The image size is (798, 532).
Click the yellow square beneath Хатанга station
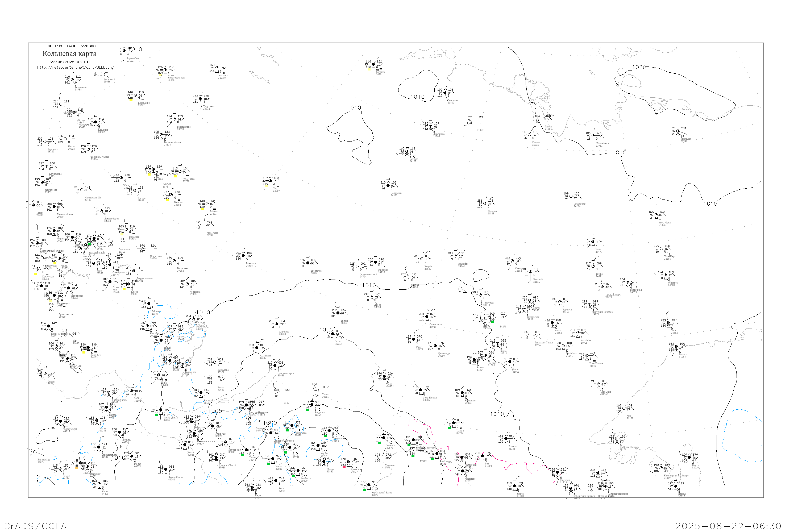point(369,69)
